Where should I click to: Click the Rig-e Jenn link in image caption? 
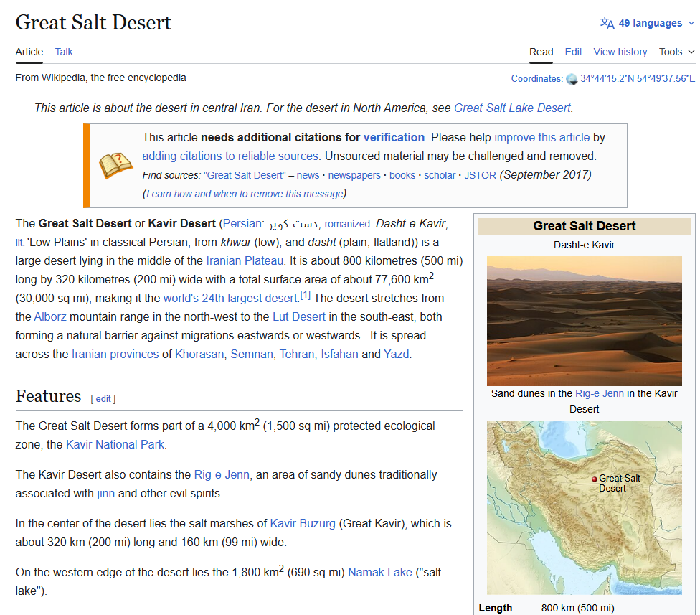(x=599, y=393)
